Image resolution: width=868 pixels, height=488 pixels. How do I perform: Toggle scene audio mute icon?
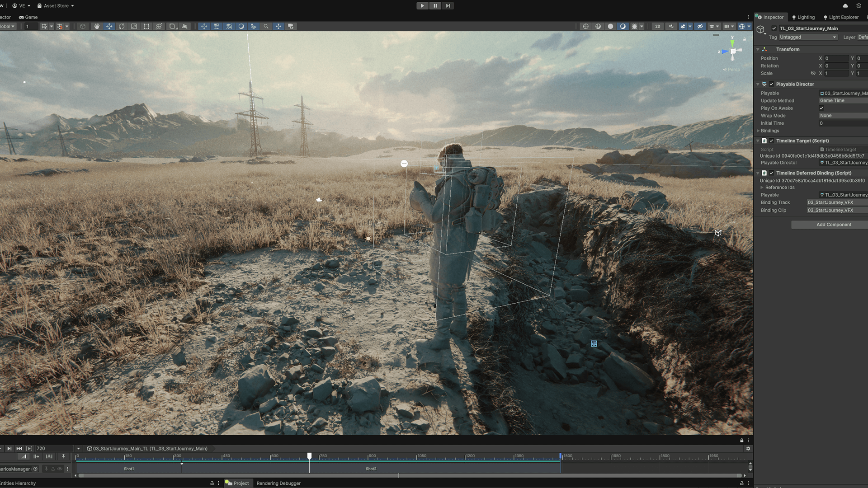pos(671,26)
